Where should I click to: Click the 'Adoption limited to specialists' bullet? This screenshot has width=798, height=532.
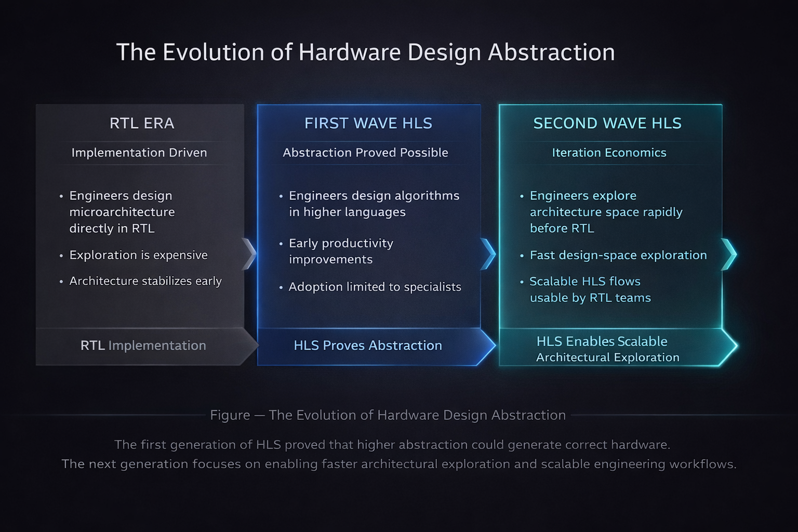[375, 287]
